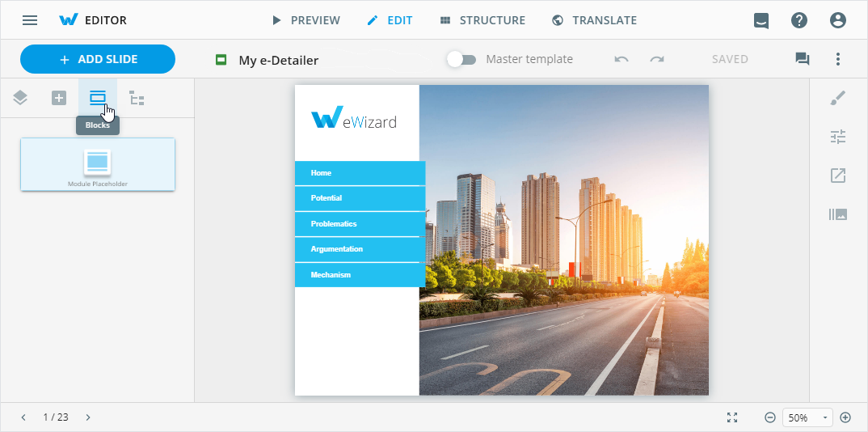Viewport: 868px width, 432px height.
Task: Click the undo arrow
Action: coord(621,59)
